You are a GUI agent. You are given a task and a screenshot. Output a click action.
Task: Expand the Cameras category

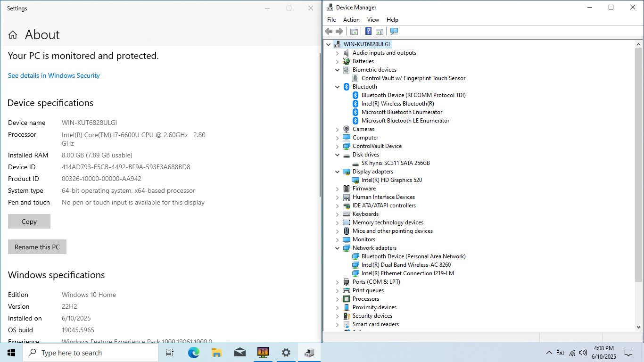pos(338,129)
